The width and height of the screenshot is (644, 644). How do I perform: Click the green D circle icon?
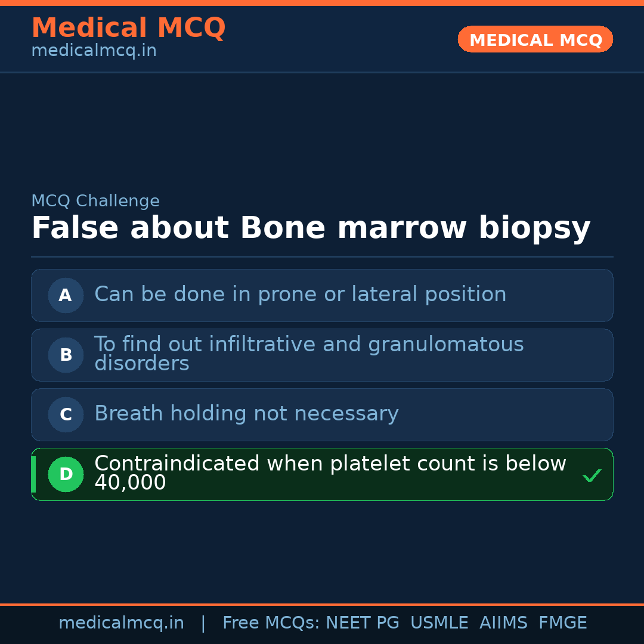66,474
